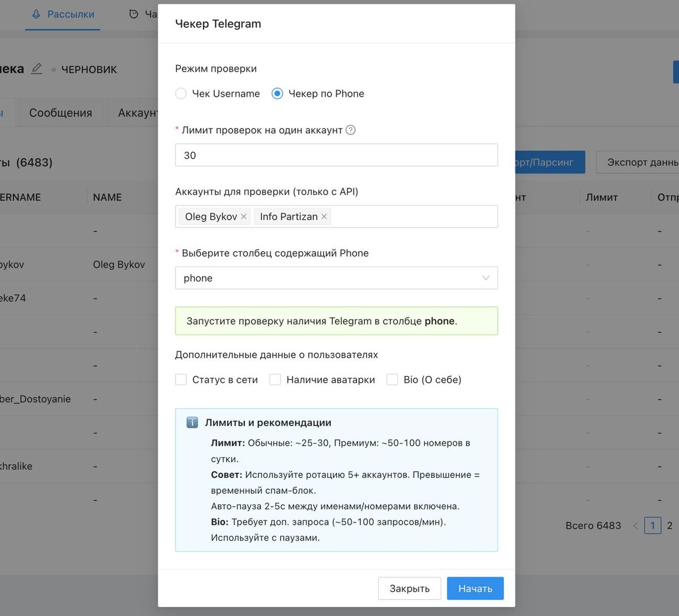This screenshot has width=679, height=616.
Task: Remove Oleg Bykov account tag
Action: coord(244,216)
